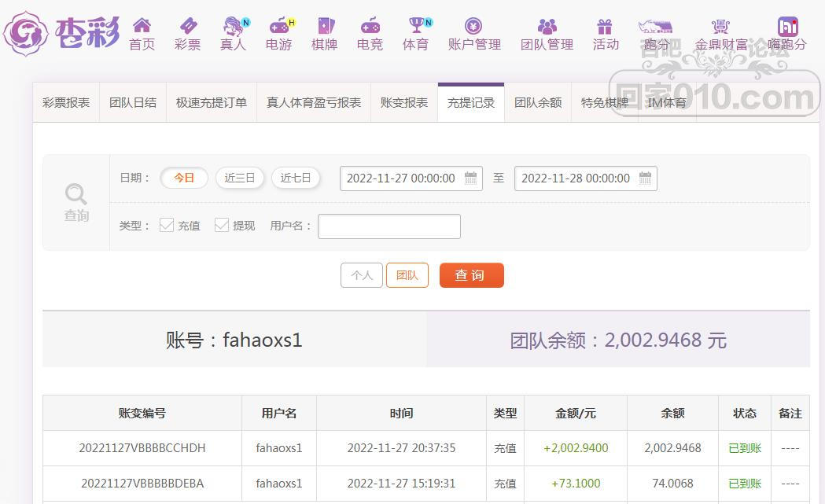825x504 pixels.
Task: Click the site logo emblem
Action: 25,34
